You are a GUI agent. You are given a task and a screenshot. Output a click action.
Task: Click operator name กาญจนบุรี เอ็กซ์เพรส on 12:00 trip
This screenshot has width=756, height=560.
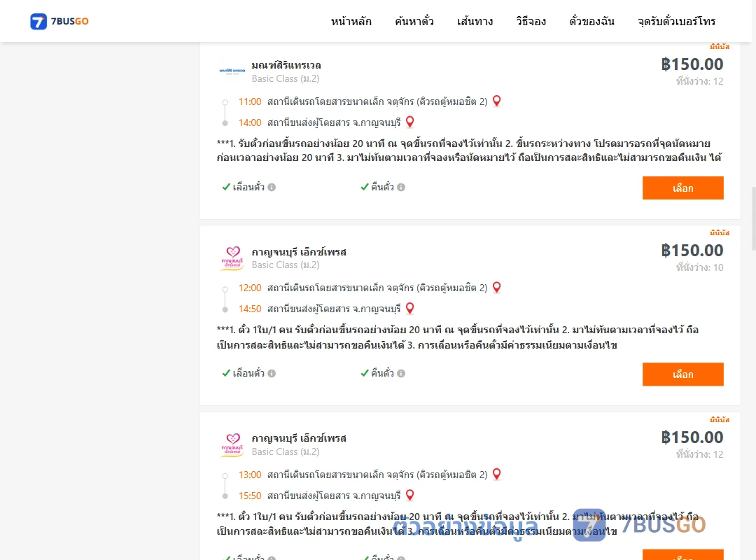(x=299, y=252)
